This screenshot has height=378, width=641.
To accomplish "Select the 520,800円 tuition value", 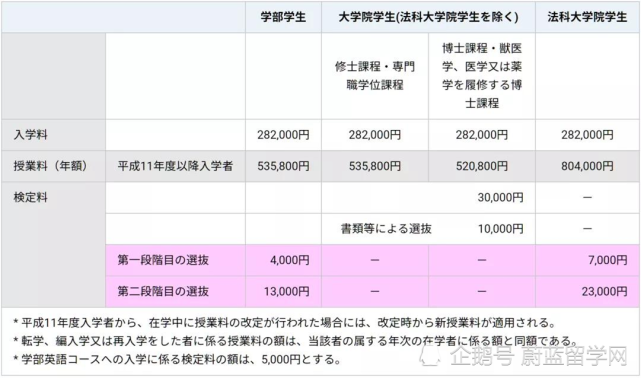I will pos(482,166).
